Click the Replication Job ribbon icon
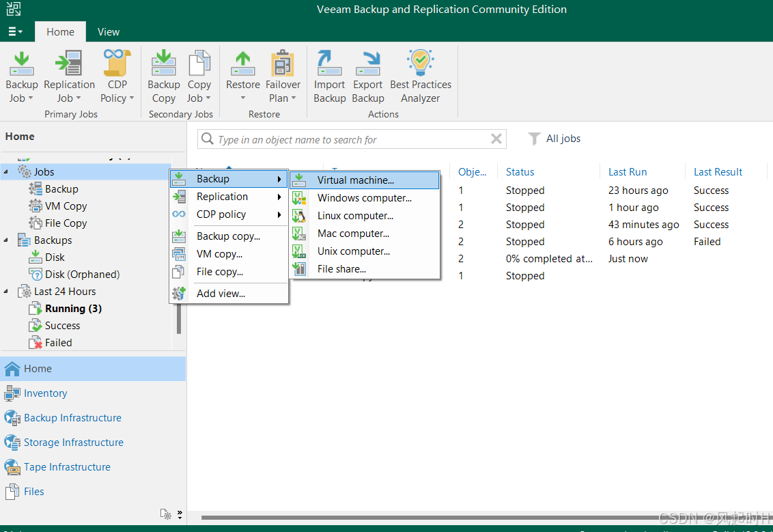The width and height of the screenshot is (773, 532). [68, 64]
